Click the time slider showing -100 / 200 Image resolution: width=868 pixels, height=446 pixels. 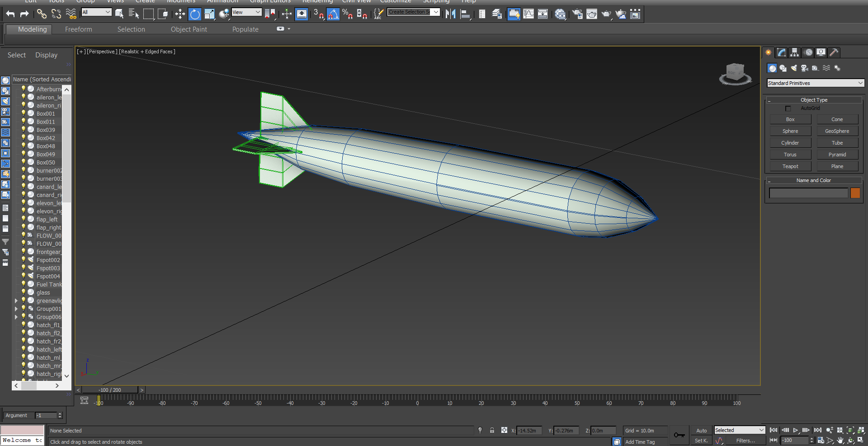[x=110, y=390]
